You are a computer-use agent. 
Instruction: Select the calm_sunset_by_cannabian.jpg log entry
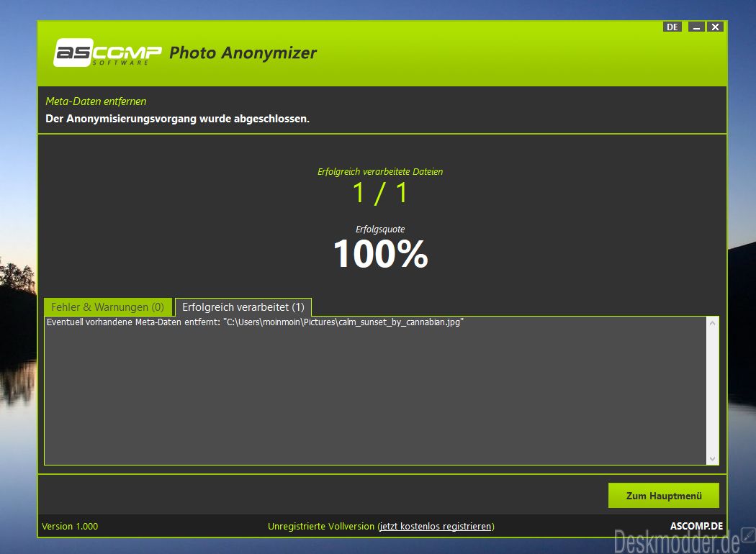tap(255, 322)
